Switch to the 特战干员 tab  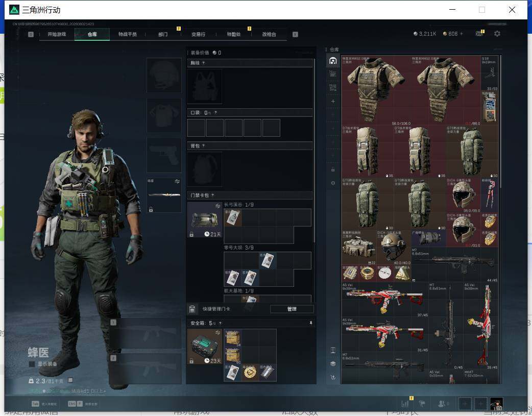click(128, 34)
